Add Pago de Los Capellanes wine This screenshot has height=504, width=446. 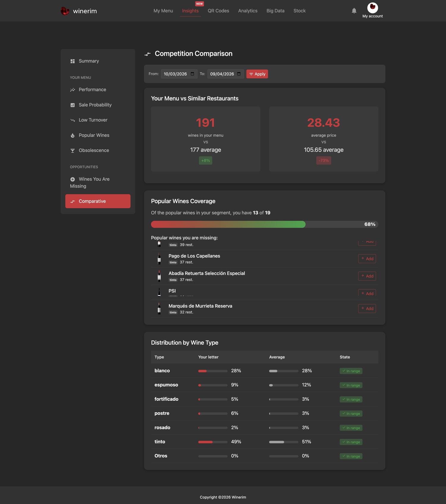tap(367, 259)
